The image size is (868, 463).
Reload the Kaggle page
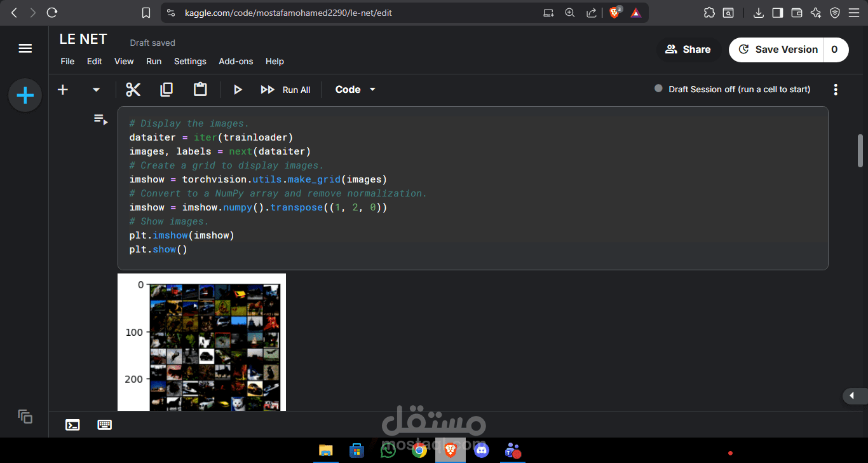click(52, 12)
